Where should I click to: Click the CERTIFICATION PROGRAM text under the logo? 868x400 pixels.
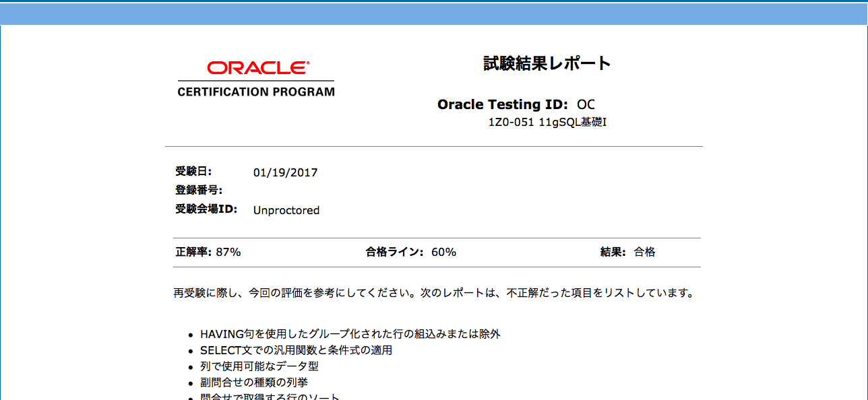point(256,92)
